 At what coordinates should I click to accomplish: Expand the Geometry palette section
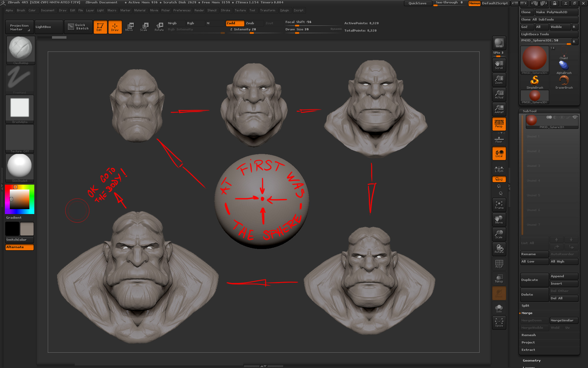(532, 361)
